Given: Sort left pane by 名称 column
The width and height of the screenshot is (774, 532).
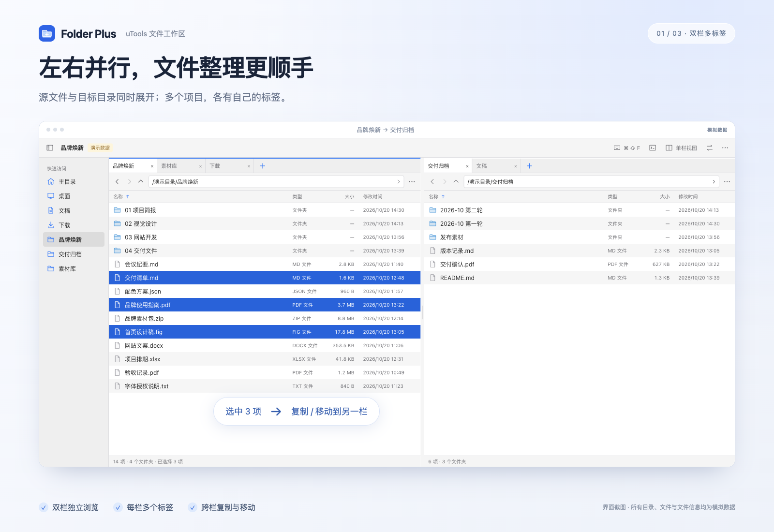Looking at the screenshot, I should point(121,197).
